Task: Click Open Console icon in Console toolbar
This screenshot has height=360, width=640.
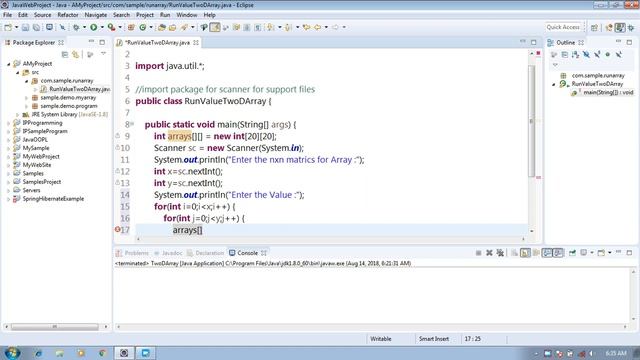Action: (601, 253)
